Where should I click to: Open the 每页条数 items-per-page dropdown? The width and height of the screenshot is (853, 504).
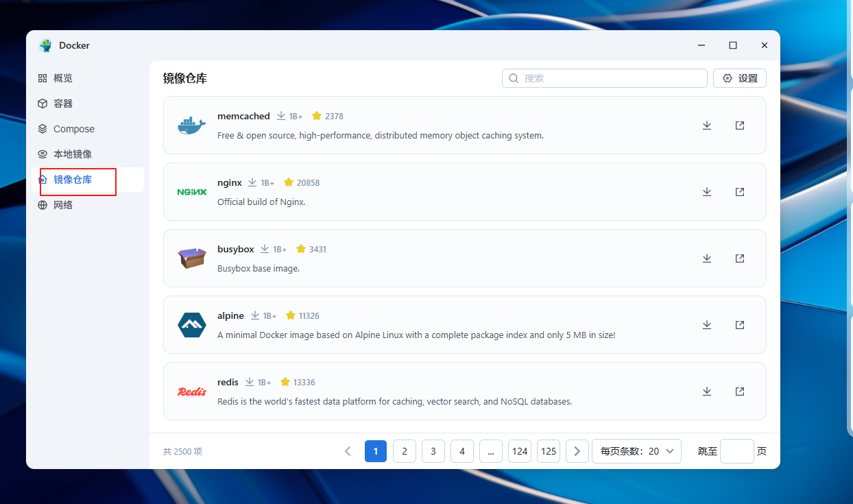(636, 451)
